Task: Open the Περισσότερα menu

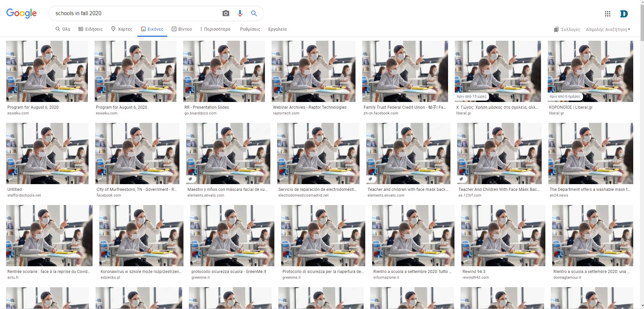Action: coord(215,29)
